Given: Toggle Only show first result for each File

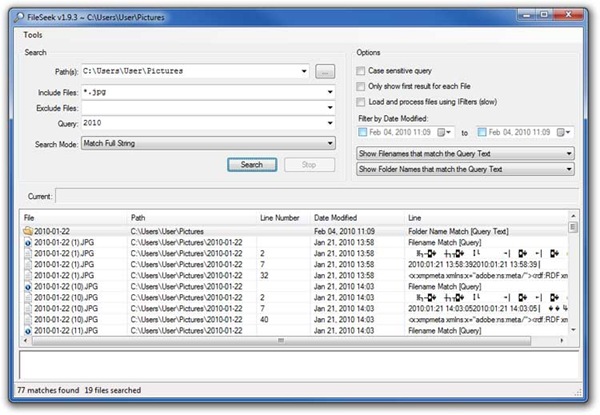Looking at the screenshot, I should tap(360, 86).
